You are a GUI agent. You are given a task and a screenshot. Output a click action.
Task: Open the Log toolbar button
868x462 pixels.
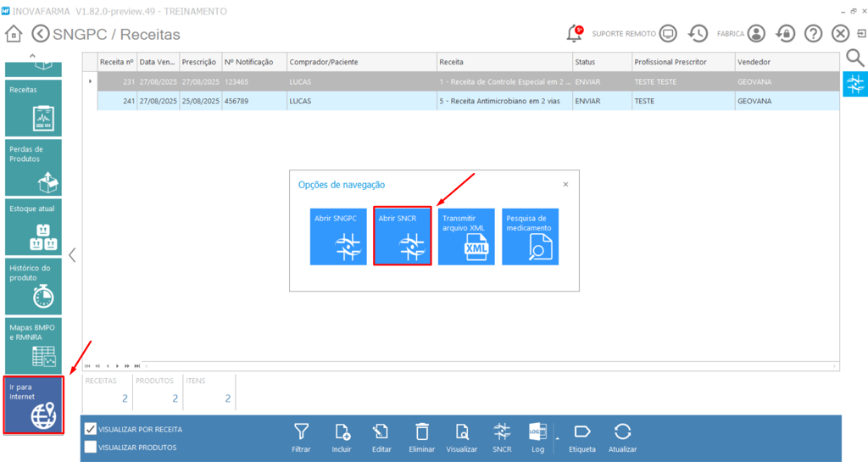point(537,437)
